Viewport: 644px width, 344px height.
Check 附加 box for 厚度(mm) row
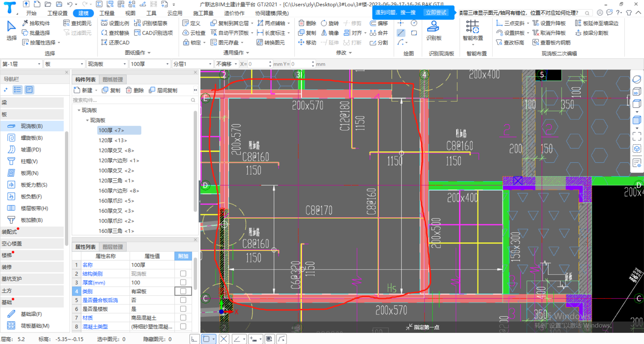[x=183, y=282]
